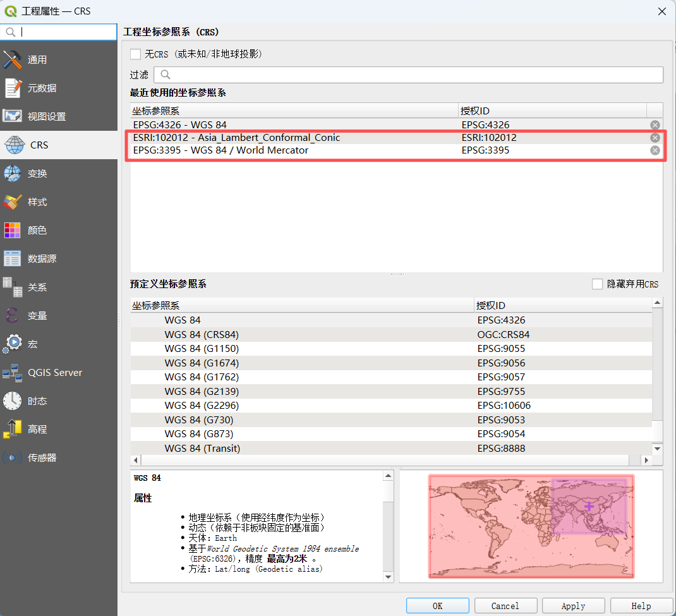
Task: Open the QGIS Server page
Action: coord(59,373)
